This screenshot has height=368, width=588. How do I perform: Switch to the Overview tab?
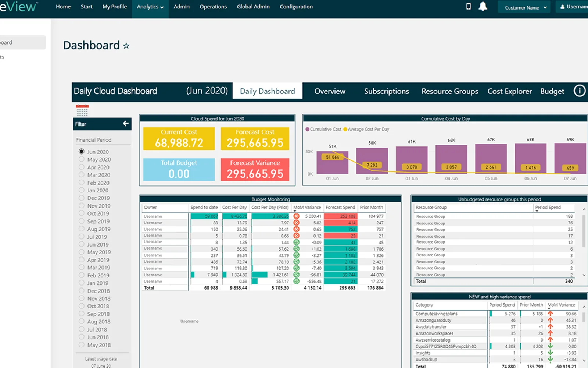click(x=330, y=91)
